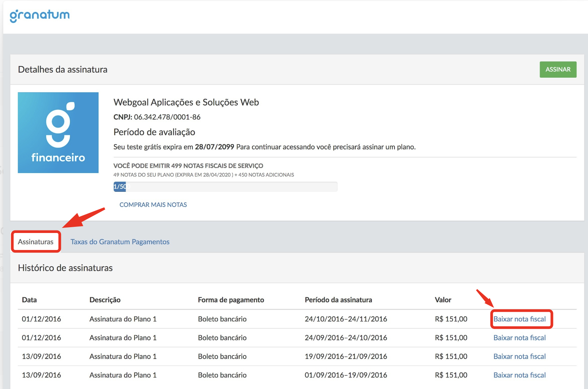This screenshot has width=588, height=389.
Task: Click Assinatura do Plano 1 in the 19/09/2016–21/09/2016 row
Action: pos(123,356)
